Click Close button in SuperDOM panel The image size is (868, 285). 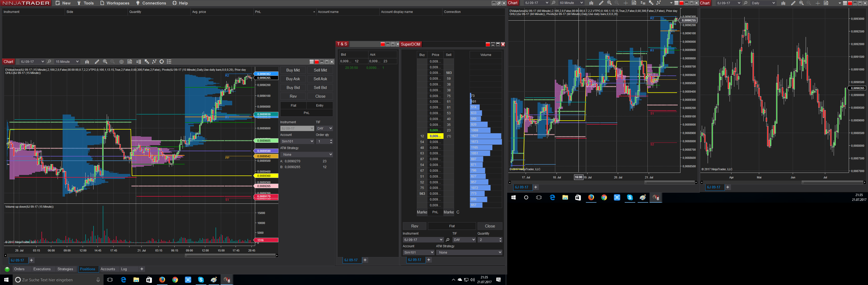(489, 226)
